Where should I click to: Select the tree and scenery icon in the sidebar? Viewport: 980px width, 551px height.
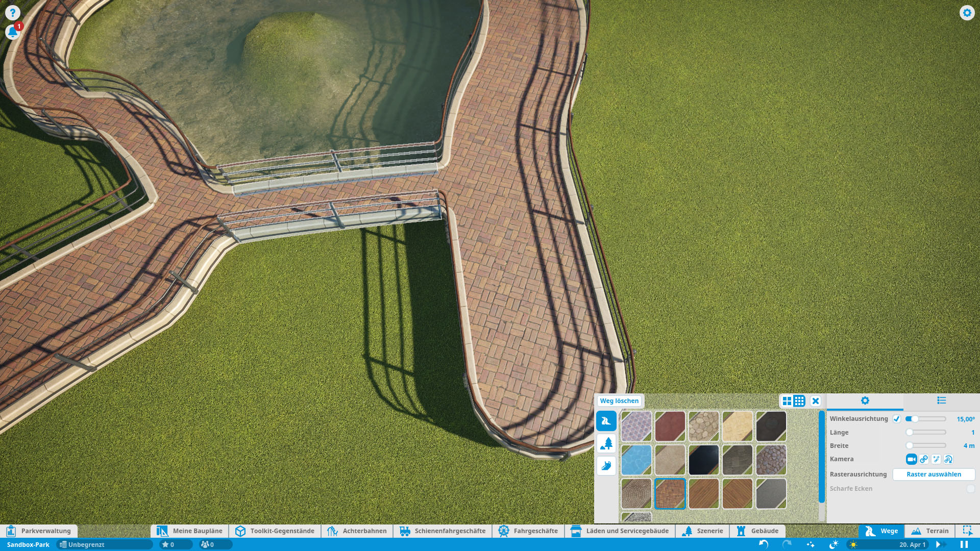coord(606,443)
